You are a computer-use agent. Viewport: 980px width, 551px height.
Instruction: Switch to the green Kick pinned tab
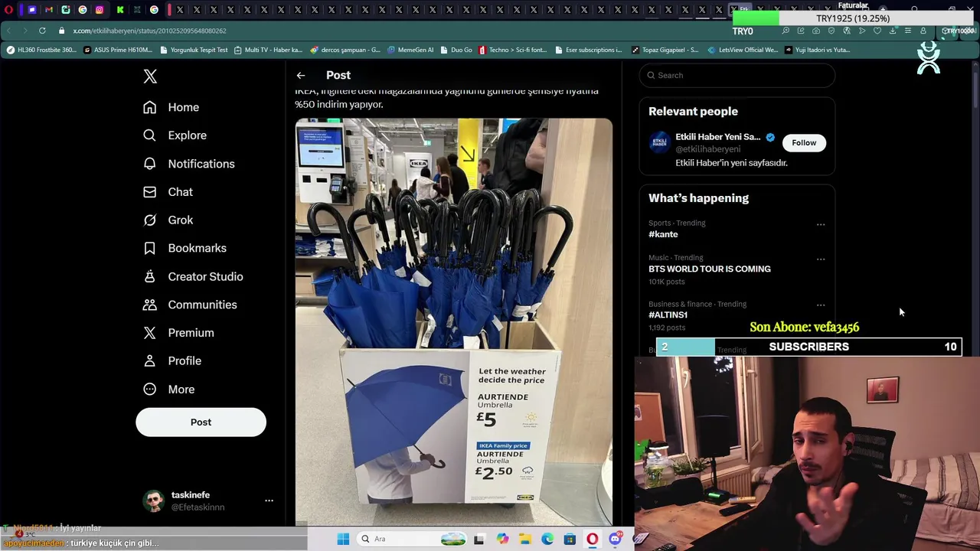(x=120, y=10)
